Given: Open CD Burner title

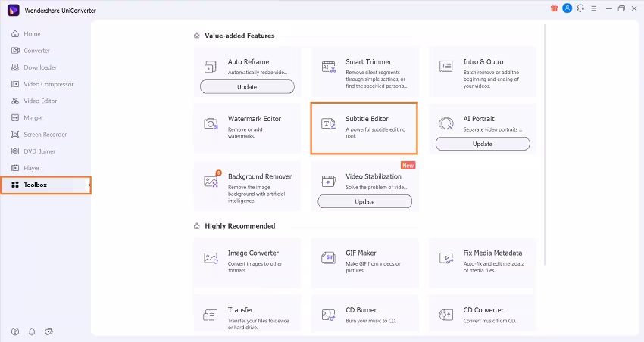Looking at the screenshot, I should click(x=361, y=310).
